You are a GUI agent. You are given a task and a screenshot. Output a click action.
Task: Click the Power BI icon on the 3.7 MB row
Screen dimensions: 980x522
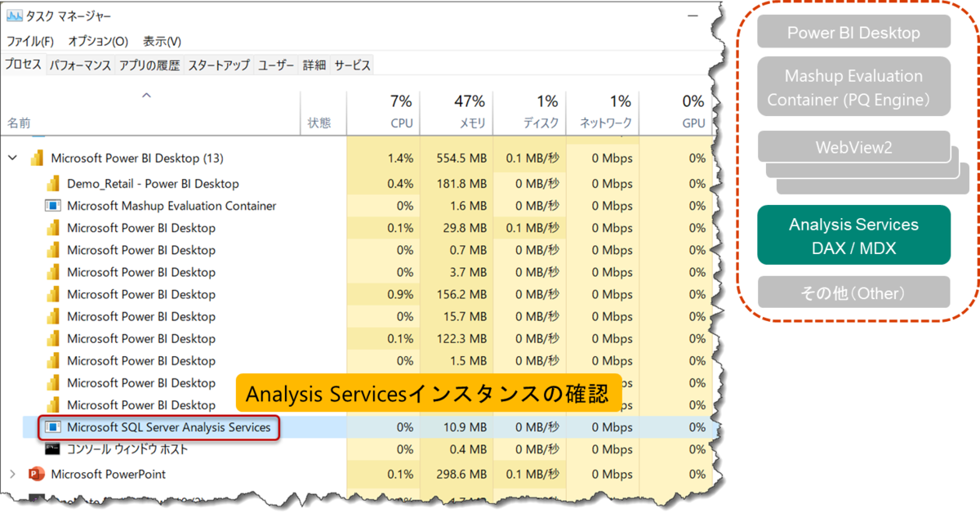(52, 272)
